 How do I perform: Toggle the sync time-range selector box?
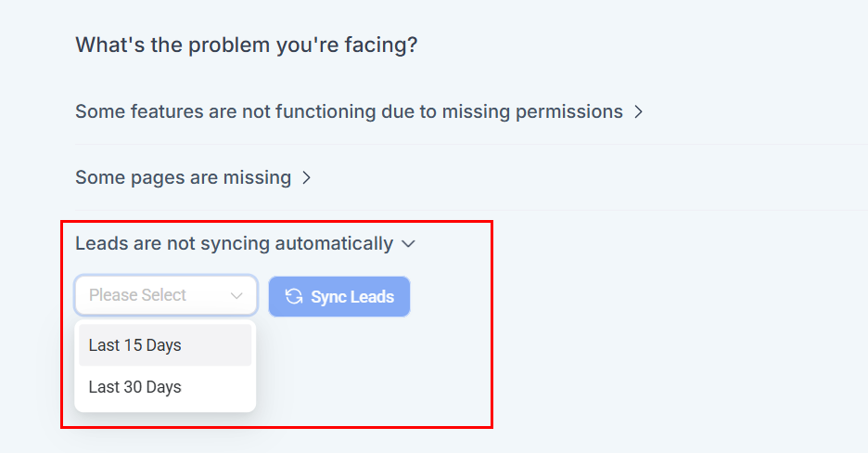(166, 295)
